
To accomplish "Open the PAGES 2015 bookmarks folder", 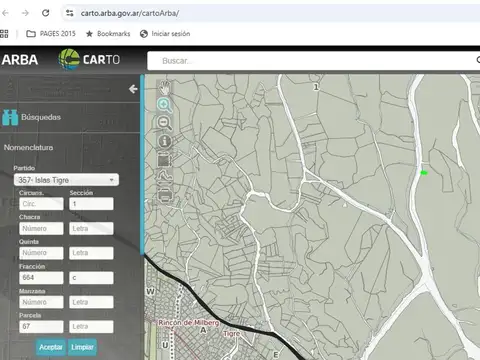I will [51, 34].
